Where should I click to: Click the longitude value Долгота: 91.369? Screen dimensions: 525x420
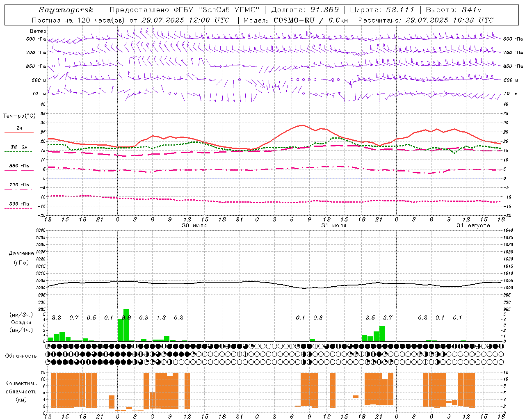coord(305,10)
